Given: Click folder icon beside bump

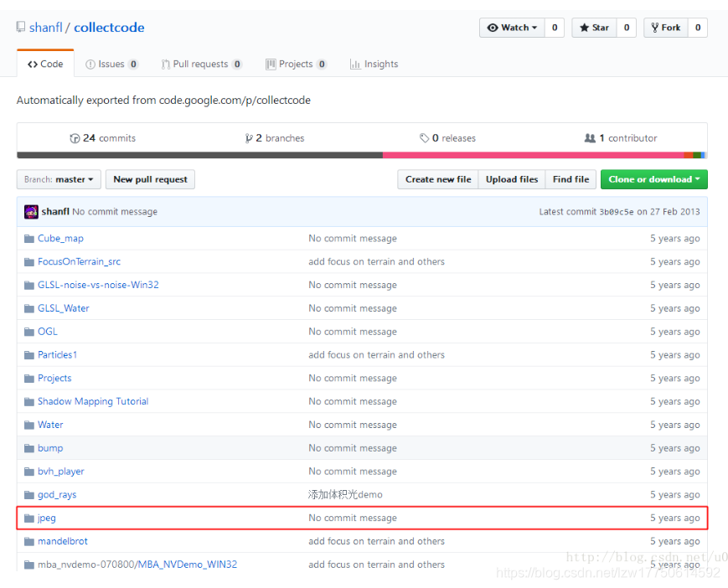Looking at the screenshot, I should tap(29, 448).
